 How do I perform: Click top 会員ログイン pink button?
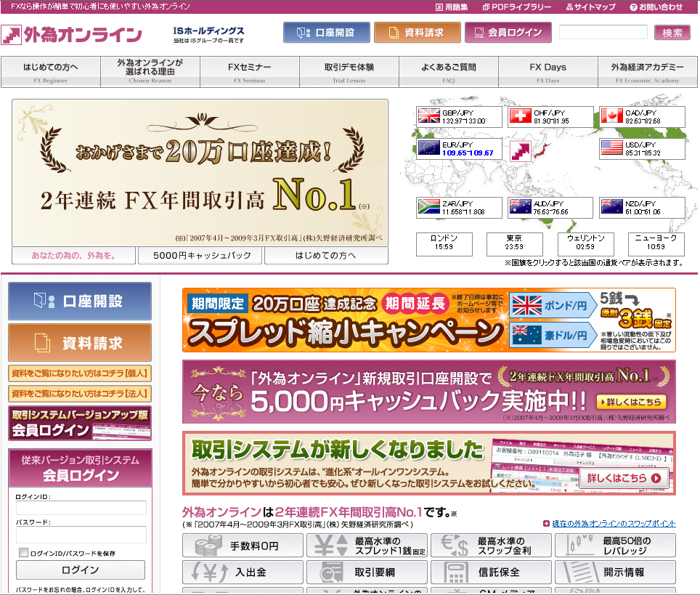point(508,33)
